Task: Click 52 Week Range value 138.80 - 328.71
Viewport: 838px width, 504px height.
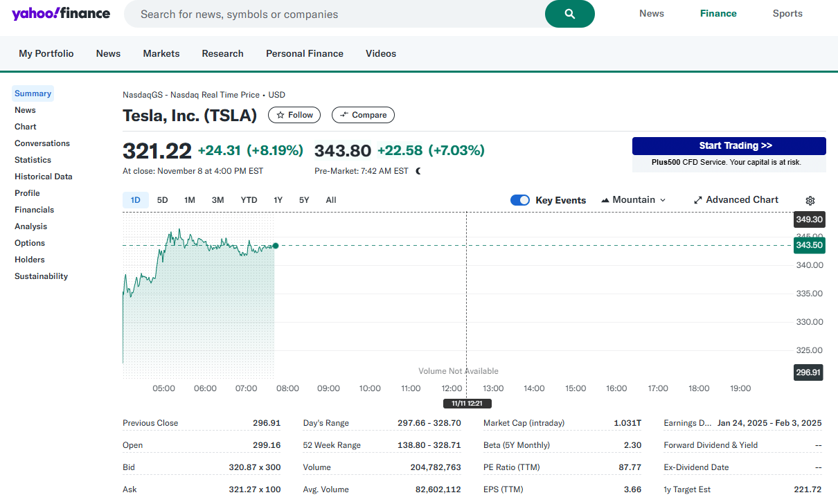Action: pyautogui.click(x=429, y=445)
